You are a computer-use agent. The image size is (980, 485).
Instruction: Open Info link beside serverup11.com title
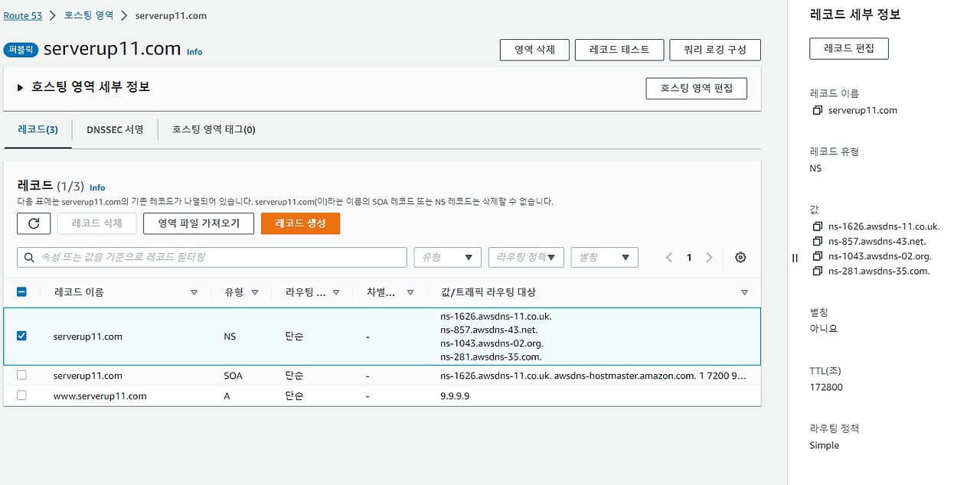(194, 52)
